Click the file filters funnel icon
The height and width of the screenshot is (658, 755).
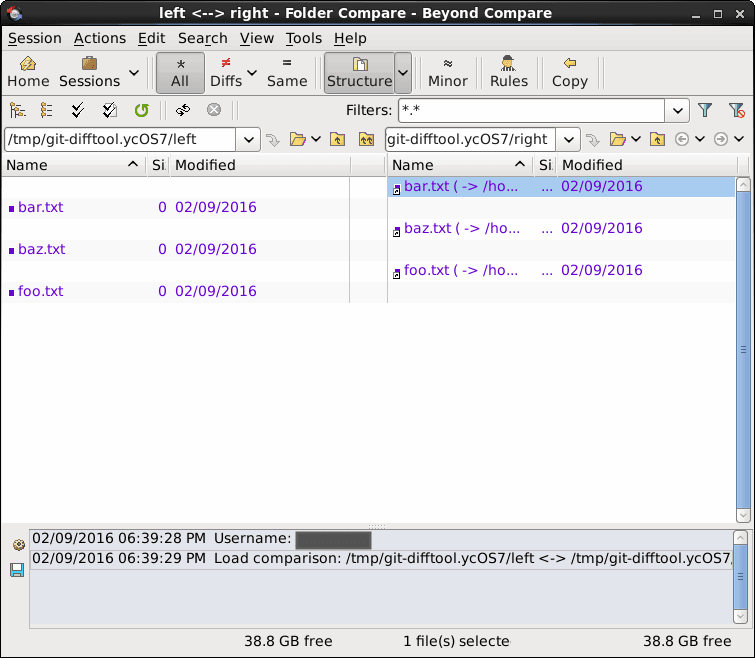click(705, 110)
